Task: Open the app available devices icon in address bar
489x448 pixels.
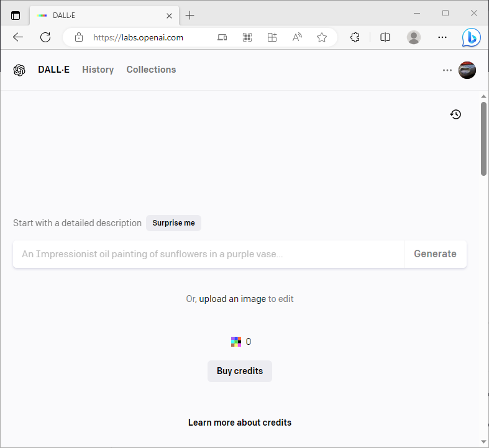Action: pos(222,37)
